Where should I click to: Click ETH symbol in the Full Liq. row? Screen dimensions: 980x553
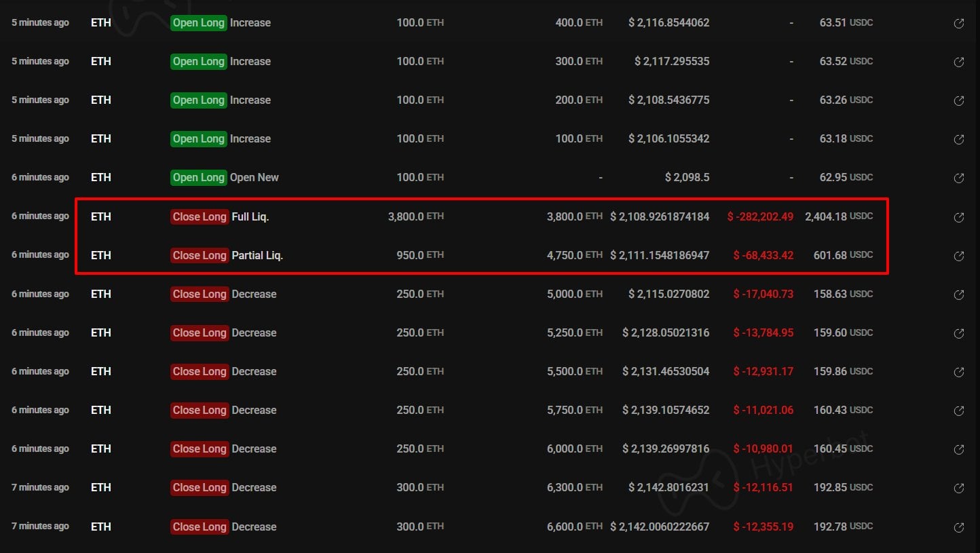pos(101,216)
